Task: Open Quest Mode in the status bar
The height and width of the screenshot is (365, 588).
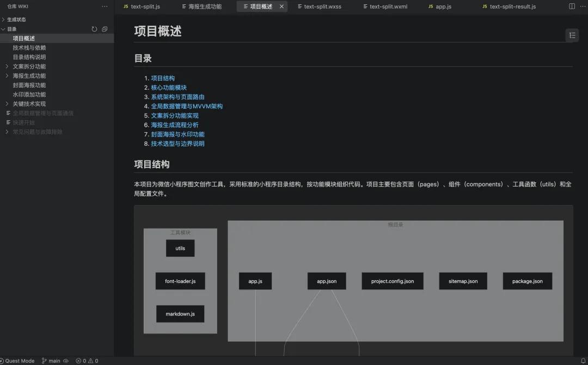Action: (x=18, y=361)
